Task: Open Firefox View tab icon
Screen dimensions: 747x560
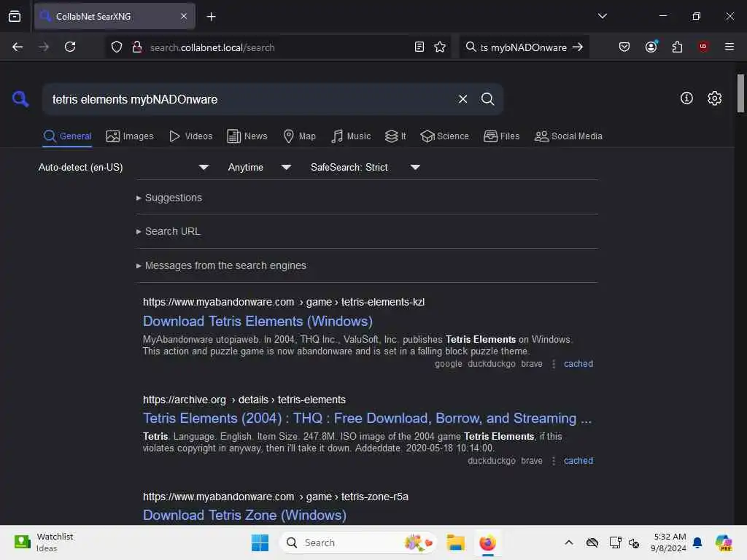Action: pyautogui.click(x=15, y=16)
